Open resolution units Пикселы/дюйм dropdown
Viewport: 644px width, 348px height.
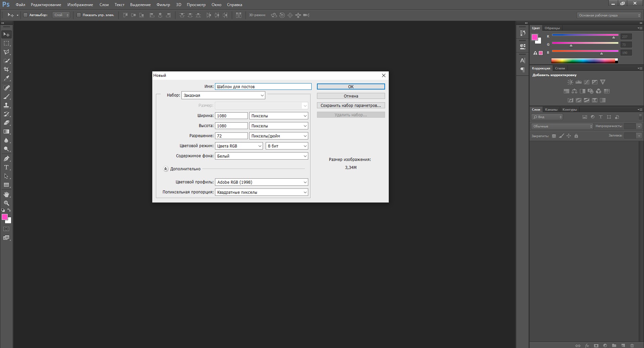click(279, 136)
